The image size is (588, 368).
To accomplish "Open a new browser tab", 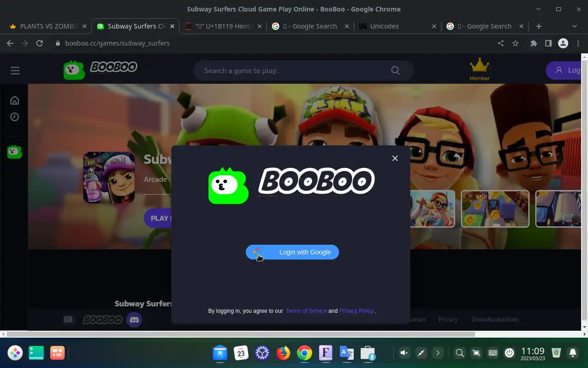I will pyautogui.click(x=539, y=26).
